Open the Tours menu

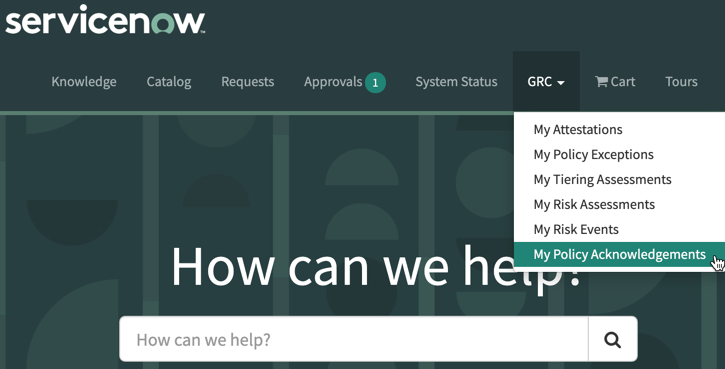pos(681,82)
